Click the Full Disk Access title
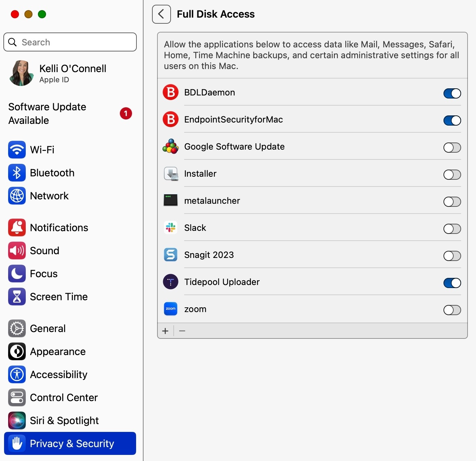 pyautogui.click(x=216, y=14)
